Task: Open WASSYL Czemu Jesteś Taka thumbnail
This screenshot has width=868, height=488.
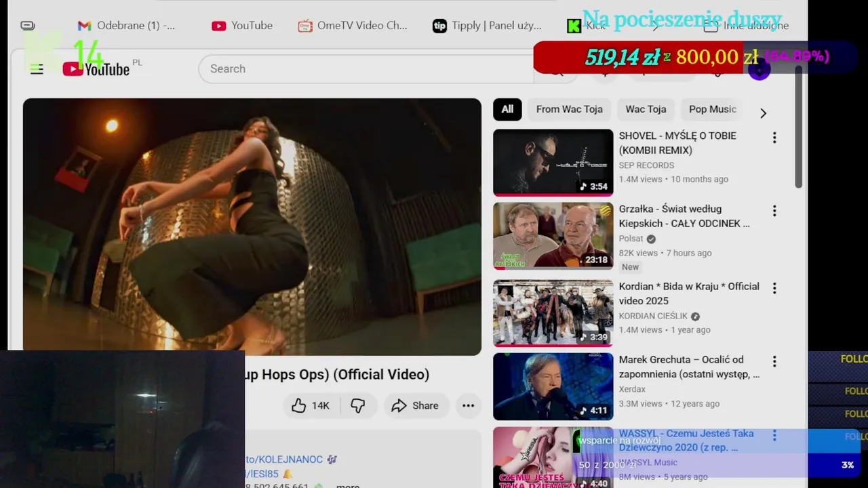Action: 553,457
